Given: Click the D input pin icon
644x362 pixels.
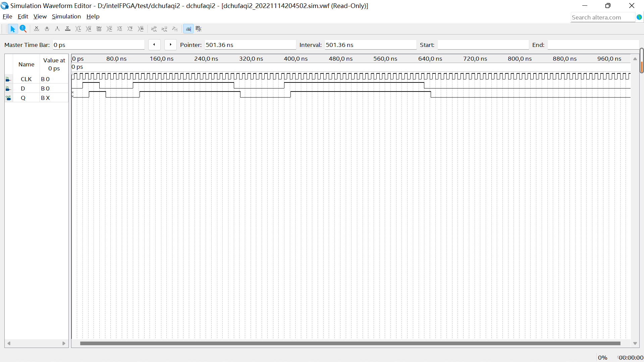Looking at the screenshot, I should pos(8,88).
